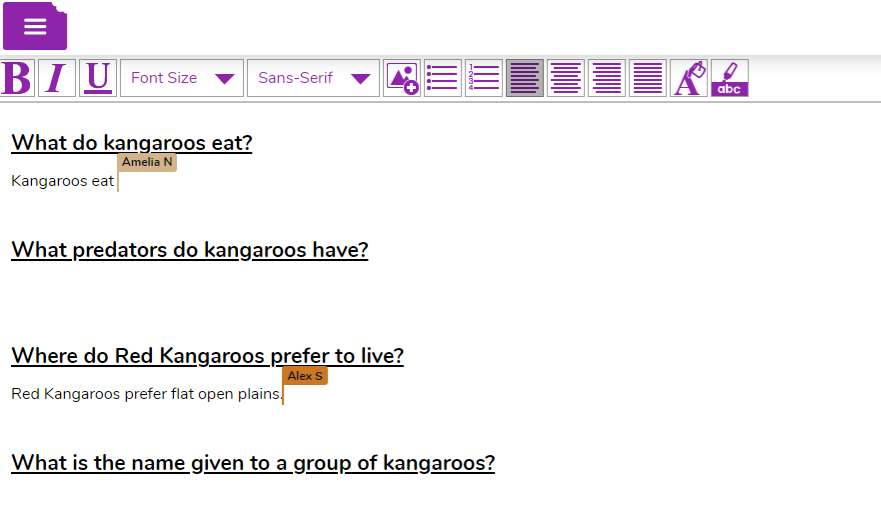This screenshot has height=521, width=881.
Task: Click Alex S collaborator cursor label
Action: (x=305, y=376)
